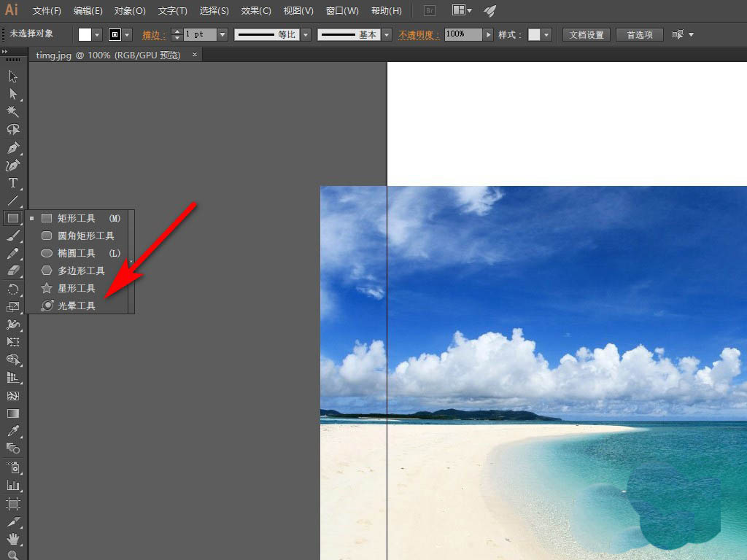Expand the opacity slider arrow

(x=488, y=34)
